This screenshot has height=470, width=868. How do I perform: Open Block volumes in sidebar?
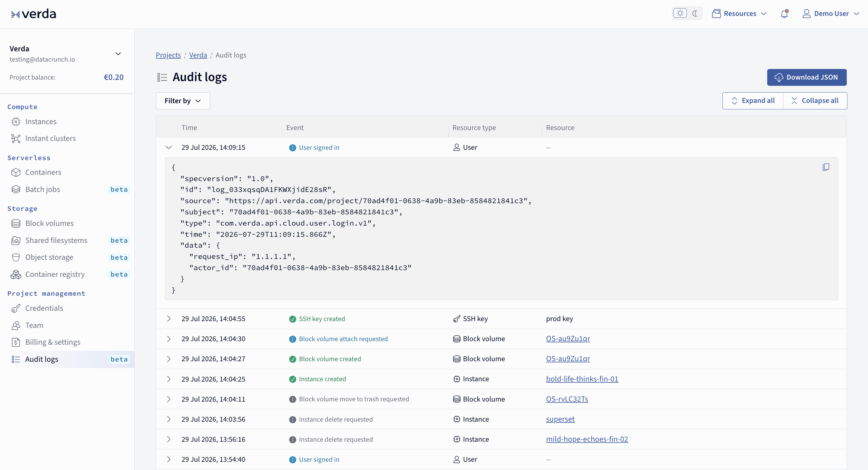click(49, 223)
